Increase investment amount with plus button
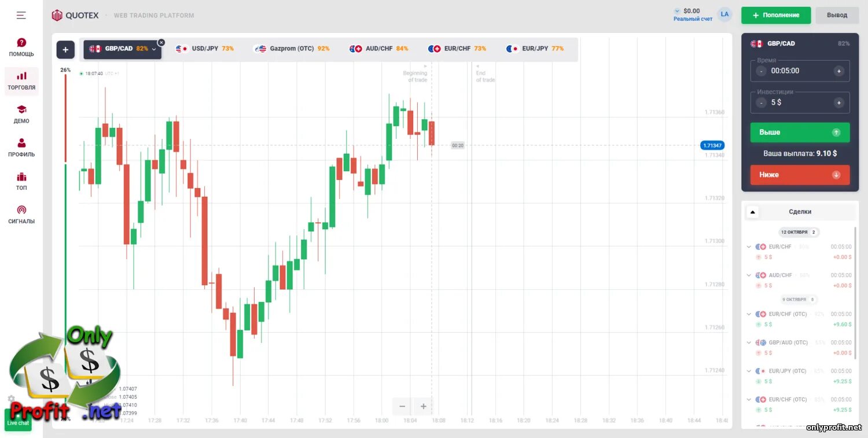This screenshot has width=868, height=438. coord(838,102)
